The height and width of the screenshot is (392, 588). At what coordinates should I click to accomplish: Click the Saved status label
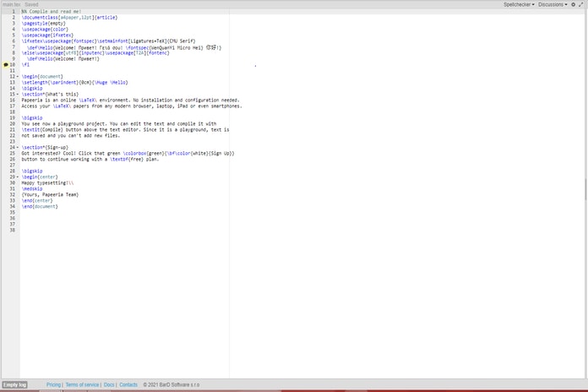(31, 4)
